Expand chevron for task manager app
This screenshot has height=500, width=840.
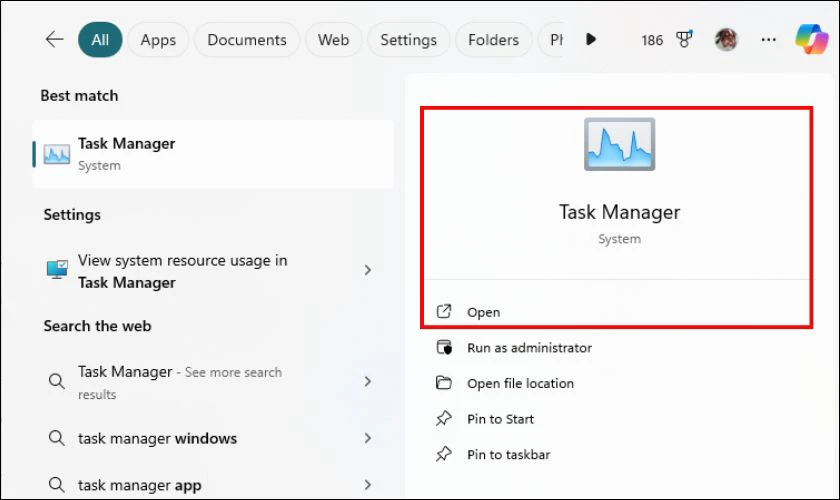point(368,484)
